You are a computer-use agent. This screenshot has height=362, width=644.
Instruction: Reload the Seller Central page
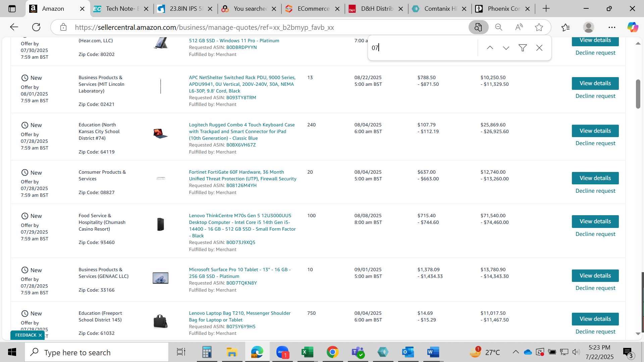[36, 27]
